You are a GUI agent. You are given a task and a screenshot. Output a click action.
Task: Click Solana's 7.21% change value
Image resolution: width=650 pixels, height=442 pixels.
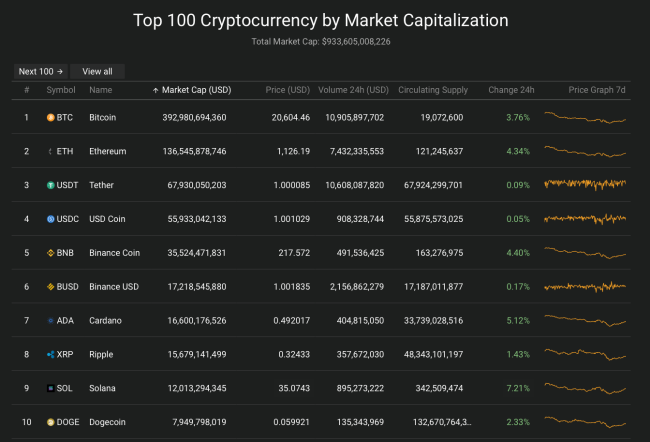pyautogui.click(x=518, y=389)
